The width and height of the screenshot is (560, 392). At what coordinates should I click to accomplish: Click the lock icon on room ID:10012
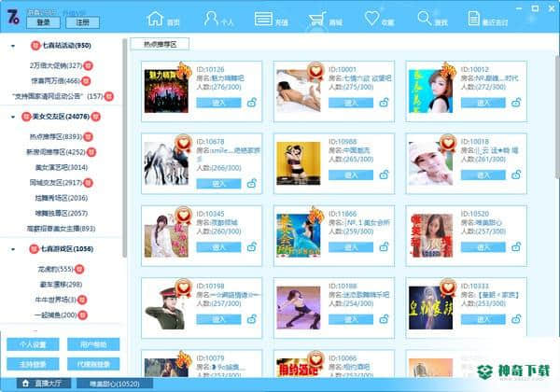[516, 103]
